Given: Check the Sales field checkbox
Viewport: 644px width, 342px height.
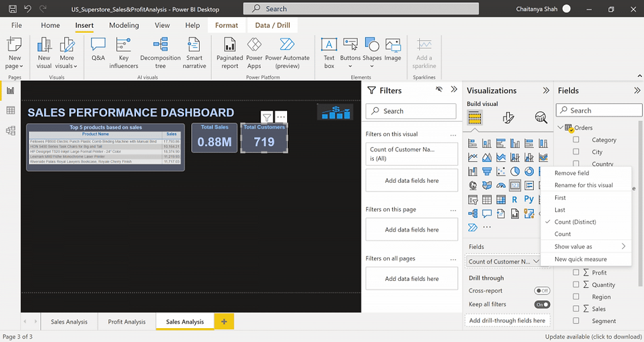Looking at the screenshot, I should pyautogui.click(x=576, y=308).
